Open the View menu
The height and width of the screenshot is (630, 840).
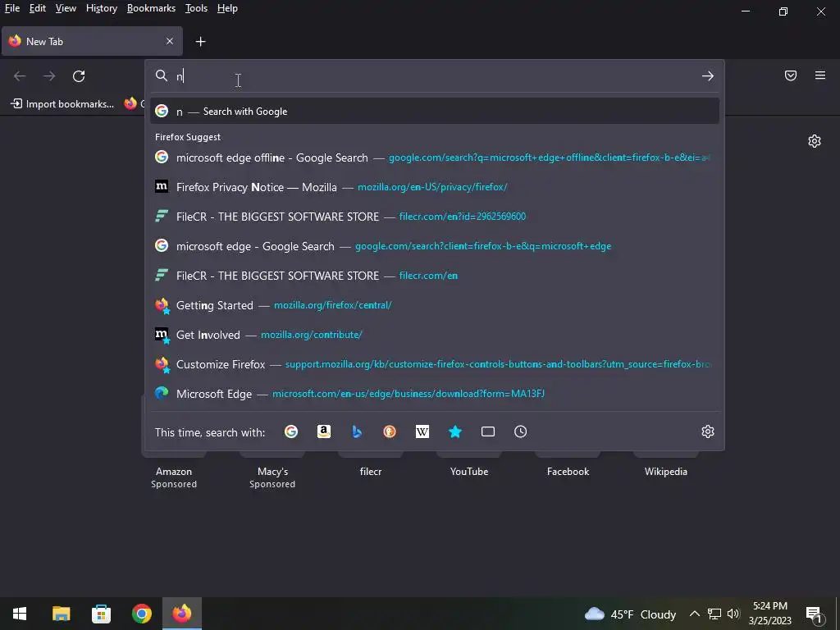tap(66, 8)
